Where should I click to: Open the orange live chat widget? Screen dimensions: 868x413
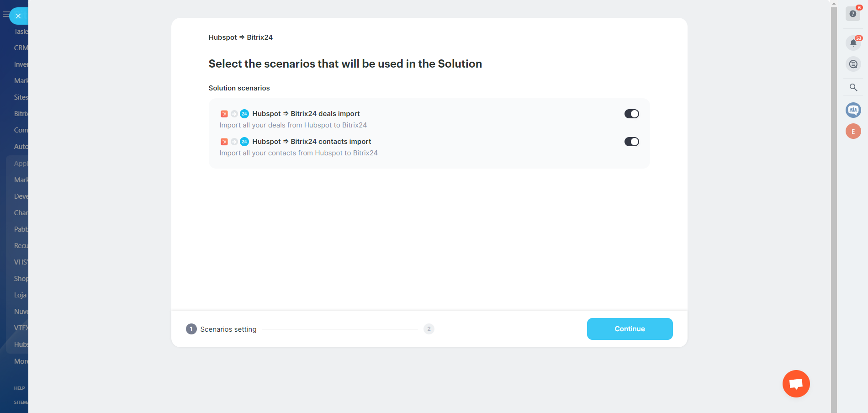click(x=796, y=384)
